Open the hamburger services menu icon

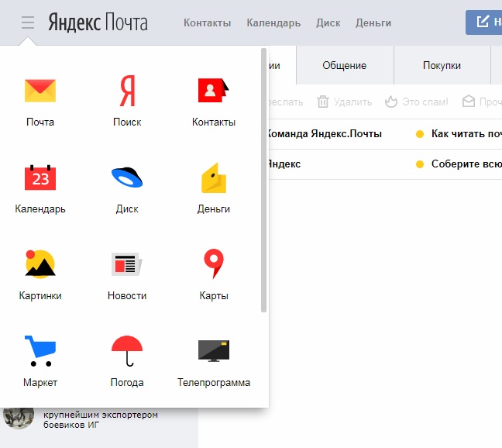point(28,22)
